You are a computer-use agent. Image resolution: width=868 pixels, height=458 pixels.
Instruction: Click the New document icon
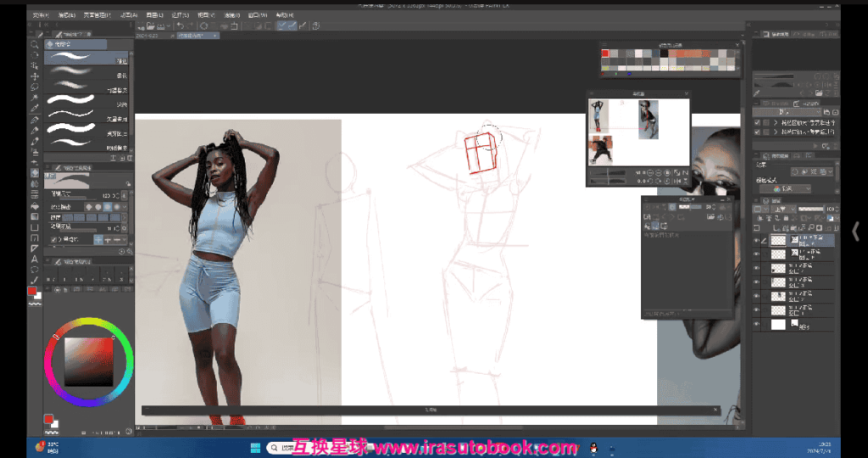click(142, 26)
